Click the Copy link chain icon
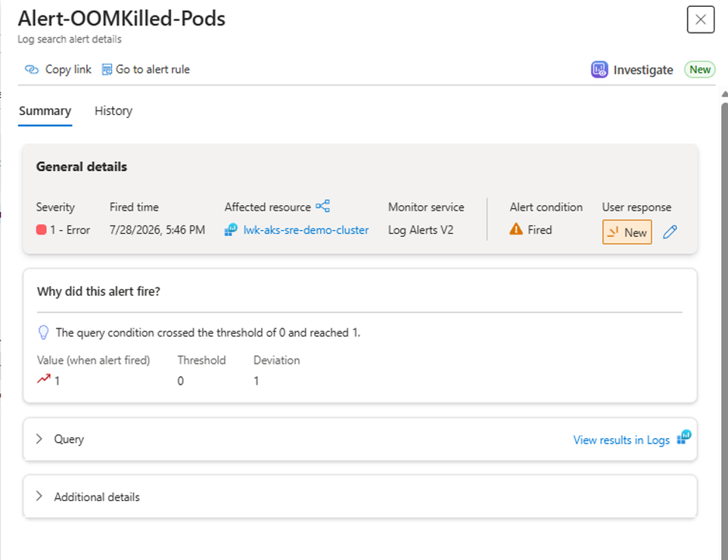The width and height of the screenshot is (728, 560). (x=32, y=70)
